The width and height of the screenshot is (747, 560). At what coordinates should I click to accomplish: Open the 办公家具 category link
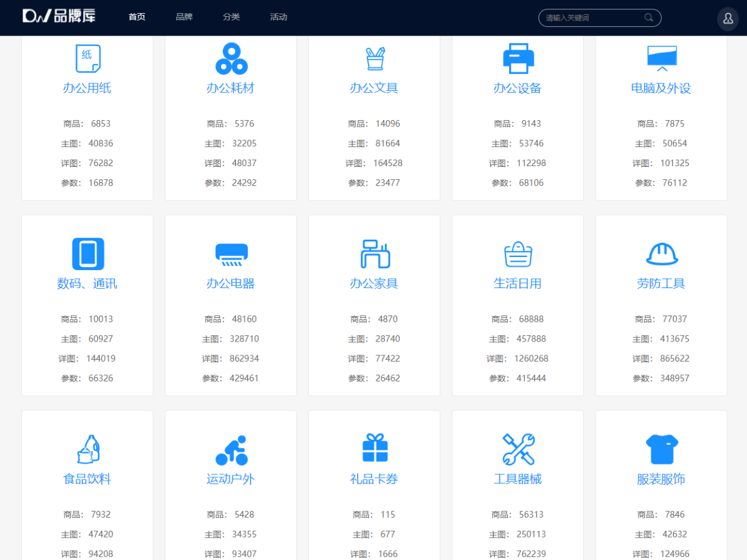(x=374, y=284)
